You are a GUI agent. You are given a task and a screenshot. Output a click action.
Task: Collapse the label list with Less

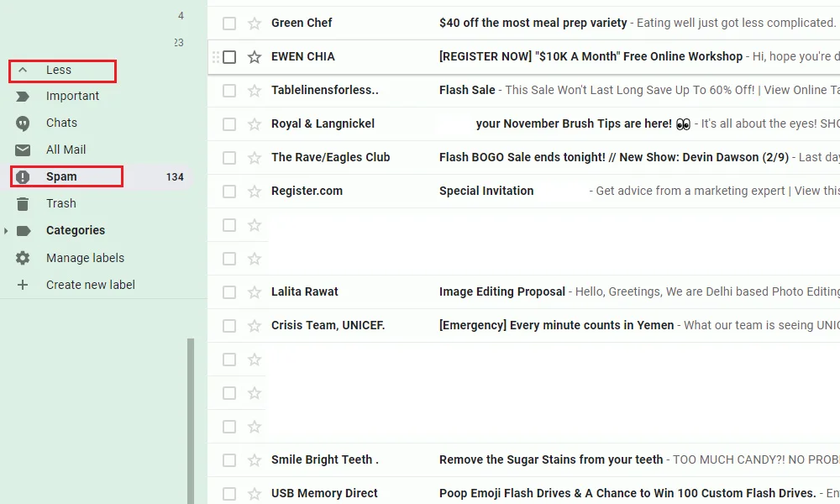[59, 71]
